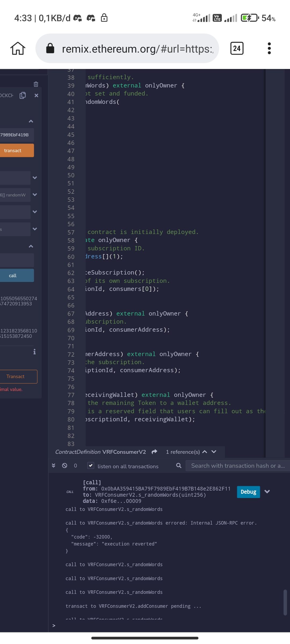Open the browser three-dot menu
Image resolution: width=290 pixels, height=644 pixels.
269,49
